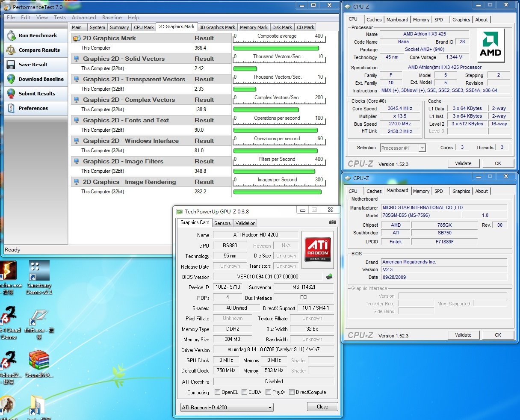Open the Advanced menu

(x=84, y=18)
